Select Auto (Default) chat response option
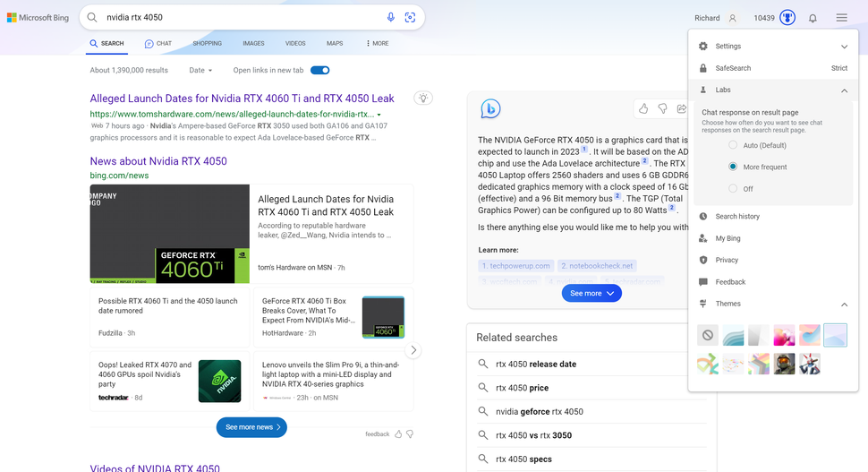 733,145
